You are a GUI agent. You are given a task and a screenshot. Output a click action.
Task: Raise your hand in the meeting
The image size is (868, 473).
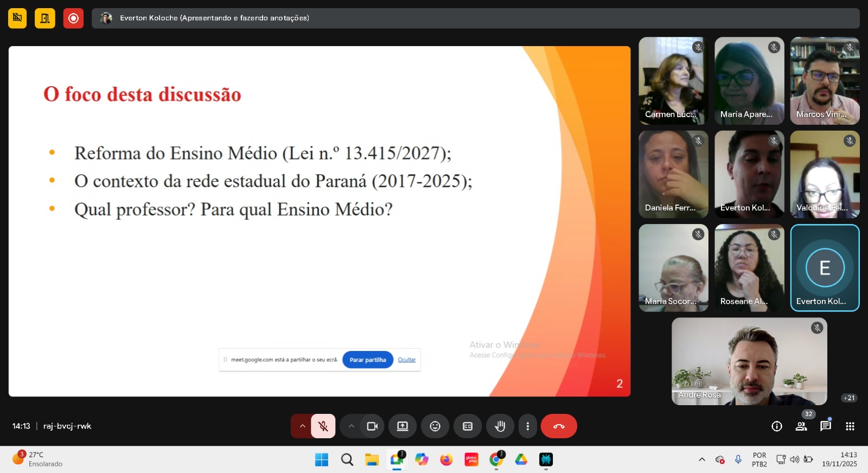pyautogui.click(x=500, y=426)
